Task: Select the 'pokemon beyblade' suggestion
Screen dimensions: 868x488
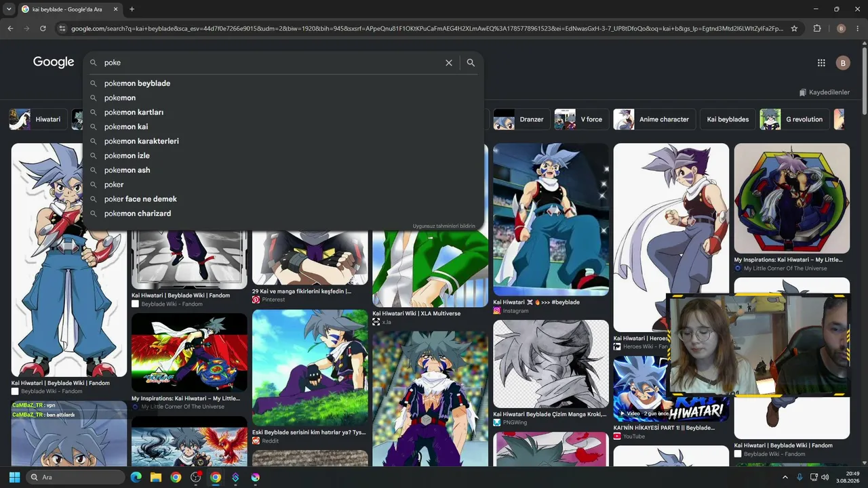Action: click(x=283, y=83)
